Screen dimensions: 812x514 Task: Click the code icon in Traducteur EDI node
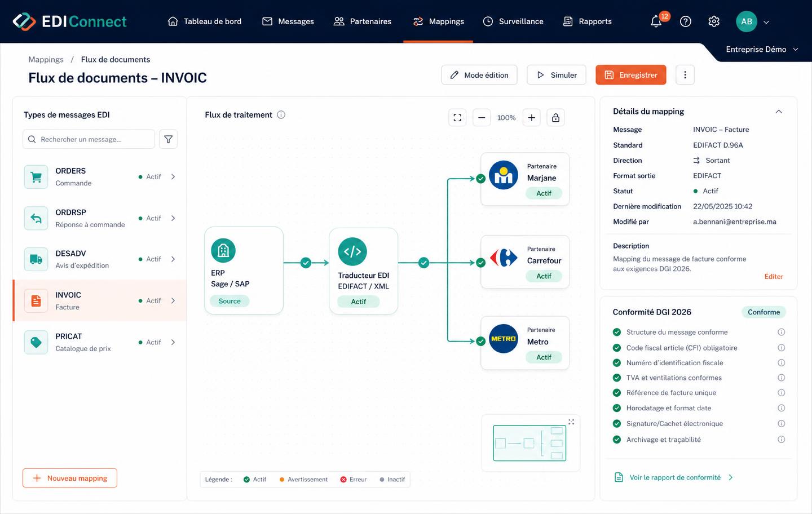[x=352, y=251]
